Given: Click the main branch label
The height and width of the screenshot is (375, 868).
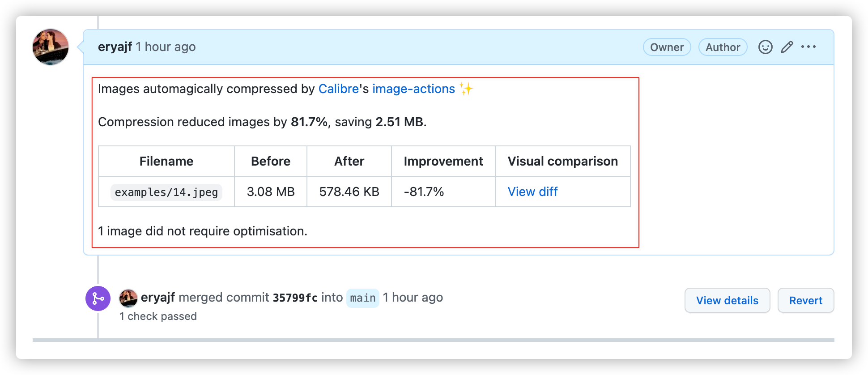Looking at the screenshot, I should pyautogui.click(x=363, y=298).
